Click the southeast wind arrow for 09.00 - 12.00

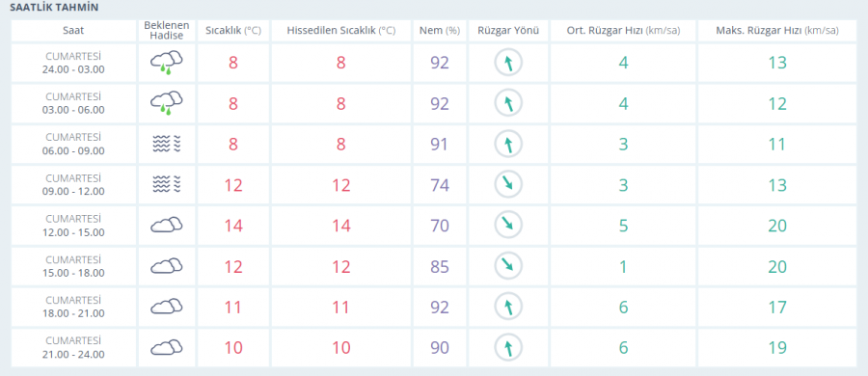pos(508,185)
